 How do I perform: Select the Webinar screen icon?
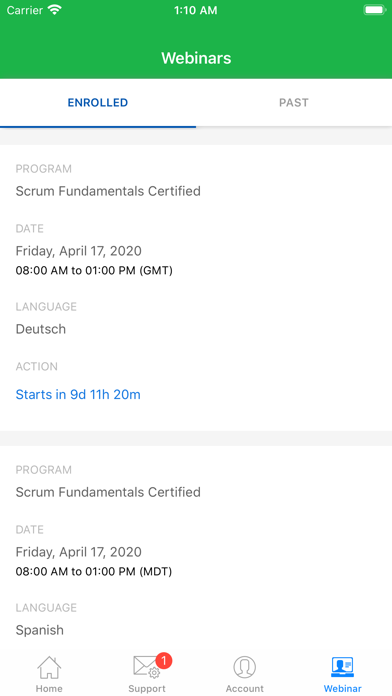tap(342, 667)
